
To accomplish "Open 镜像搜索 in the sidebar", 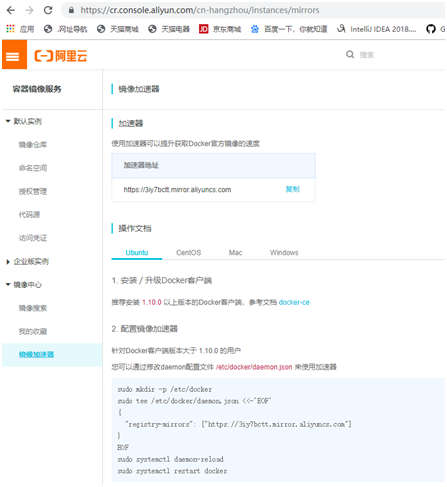I will point(33,308).
